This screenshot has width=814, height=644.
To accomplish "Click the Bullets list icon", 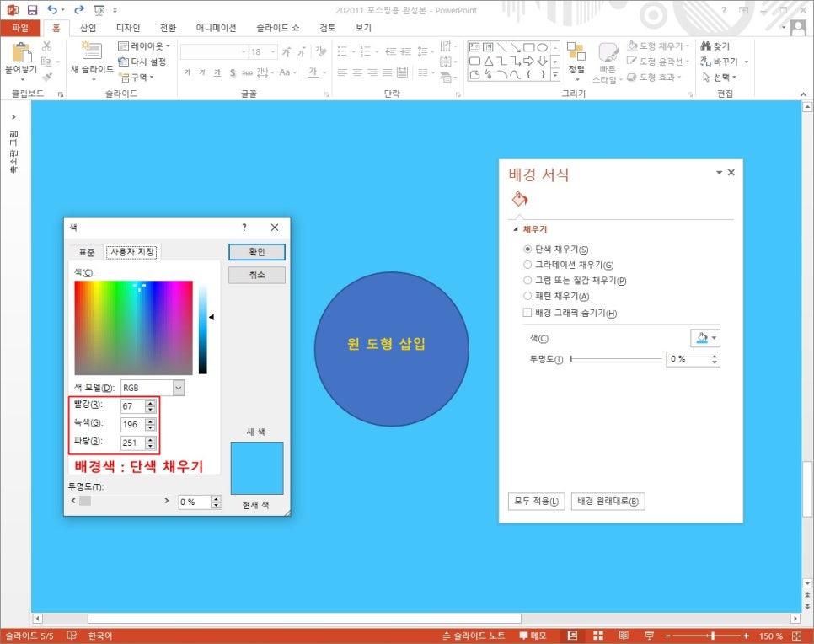I will coord(342,51).
